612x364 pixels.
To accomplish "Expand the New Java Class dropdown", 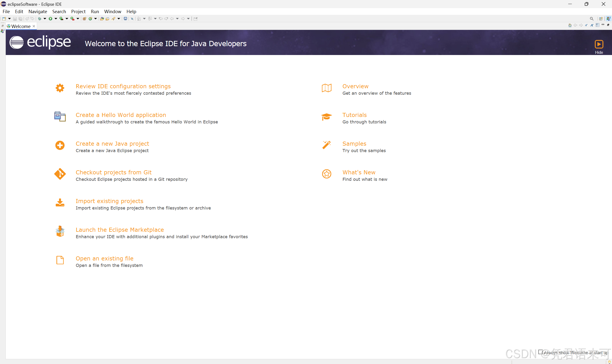I will pyautogui.click(x=95, y=19).
